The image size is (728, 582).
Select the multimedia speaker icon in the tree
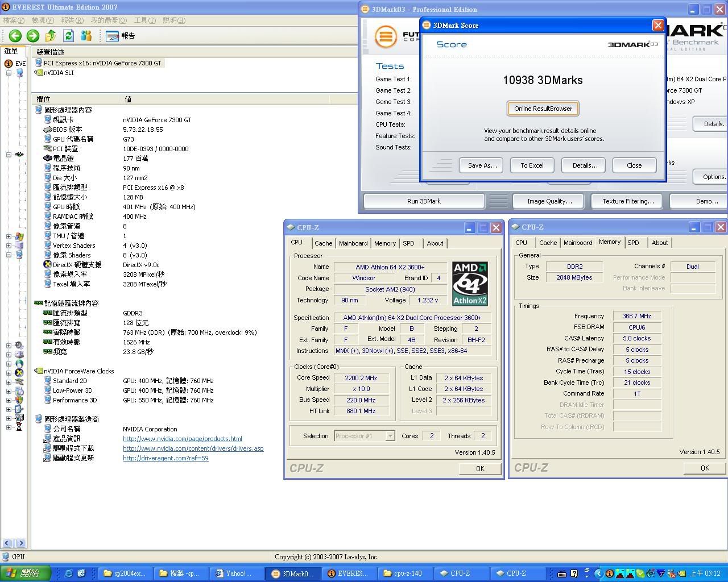pos(19,346)
